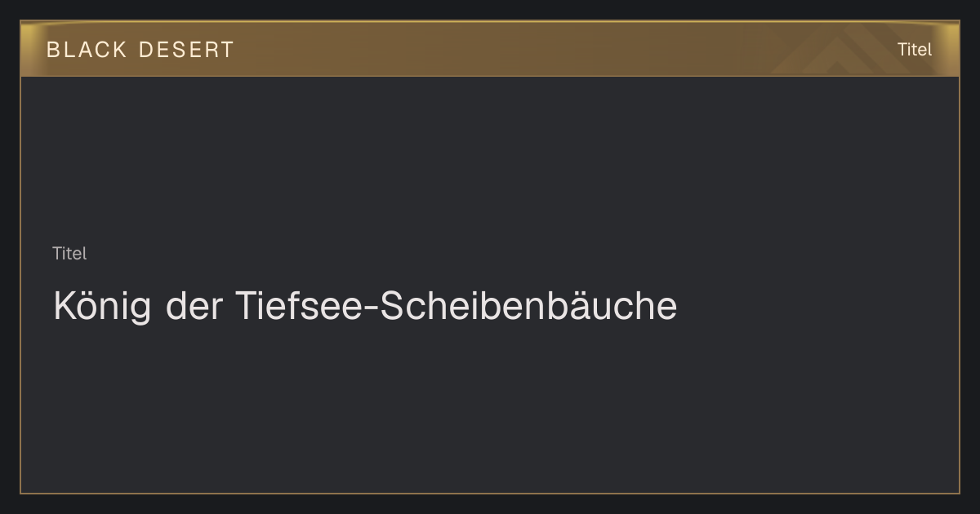This screenshot has width=980, height=514.
Task: Click the capital K starting the title
Action: (65, 306)
